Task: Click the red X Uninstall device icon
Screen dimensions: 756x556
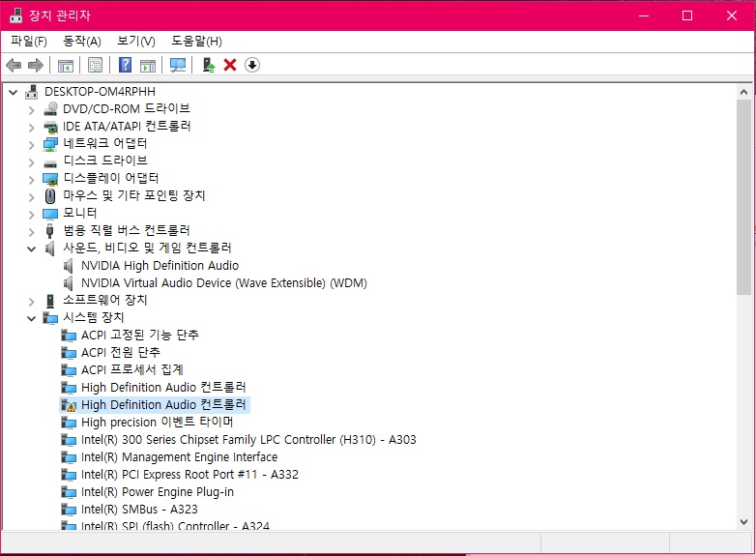Action: pyautogui.click(x=230, y=65)
